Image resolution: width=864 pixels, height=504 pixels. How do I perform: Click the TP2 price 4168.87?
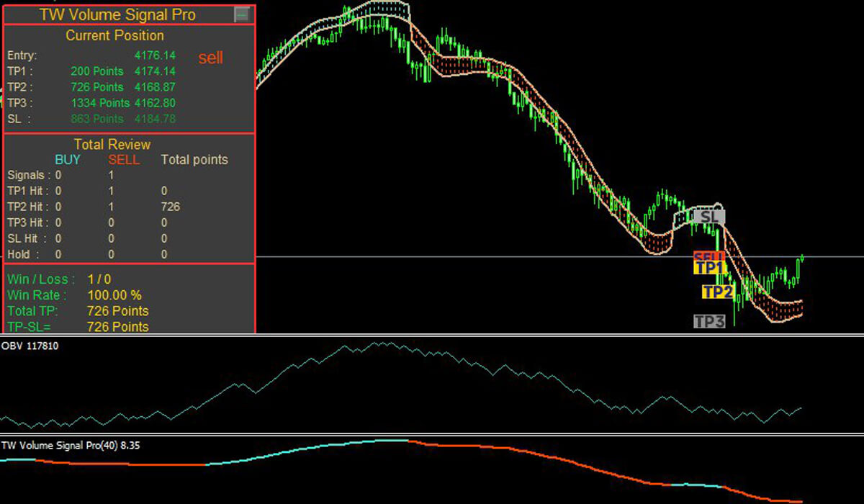[x=155, y=87]
